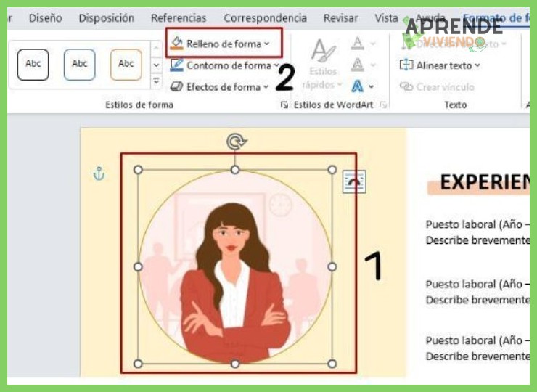
Task: Click the Estilos rápidos WordArt icon
Action: (x=323, y=50)
